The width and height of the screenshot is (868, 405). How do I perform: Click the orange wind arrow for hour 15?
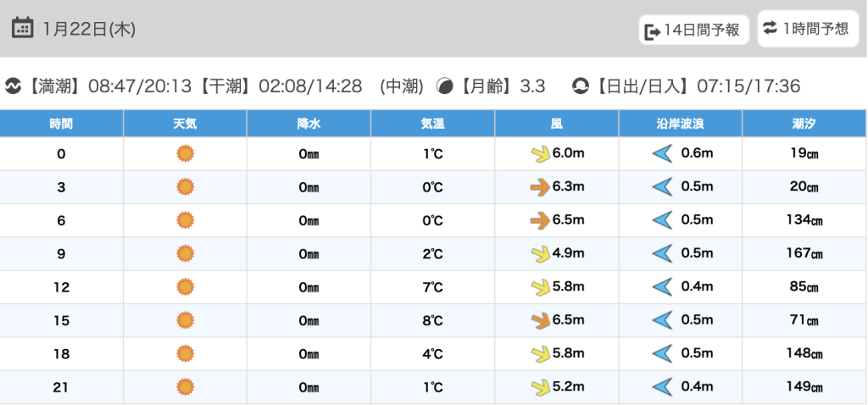[539, 320]
